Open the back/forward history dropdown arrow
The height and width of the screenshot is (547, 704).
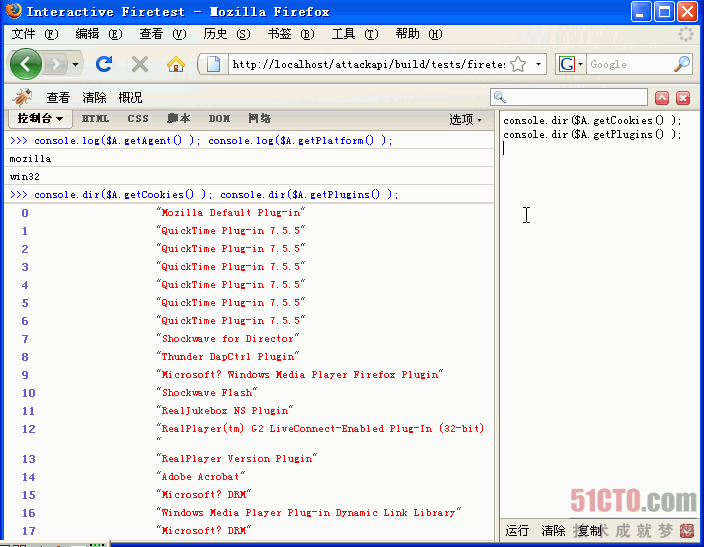pyautogui.click(x=75, y=65)
